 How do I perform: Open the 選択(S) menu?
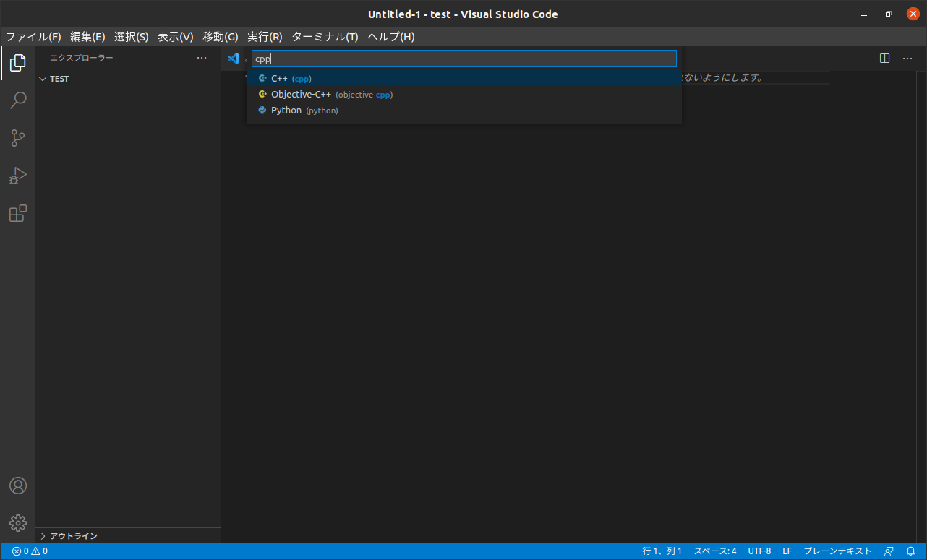[x=132, y=37]
